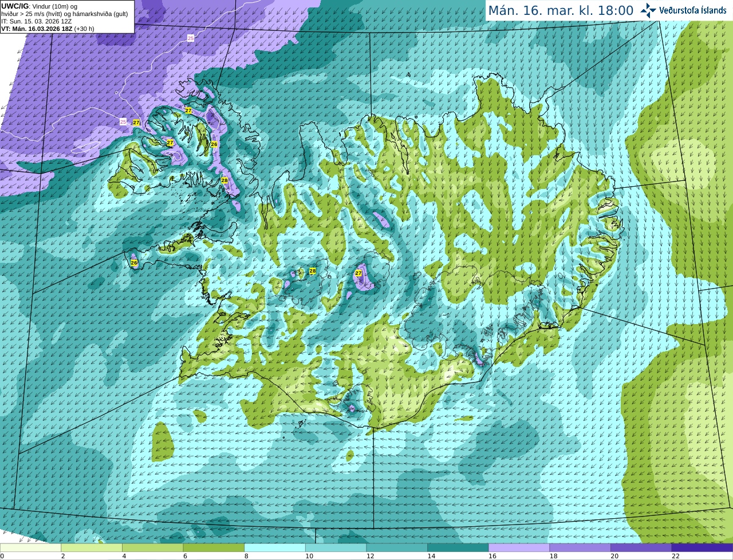Click the white 25 contour label near Westfjords coast
733x560 pixels.
tap(123, 121)
